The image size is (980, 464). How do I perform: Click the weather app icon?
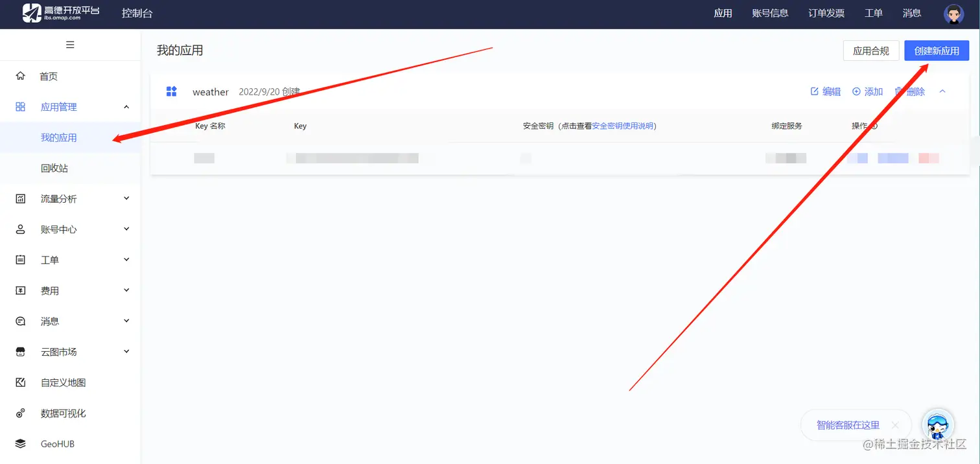coord(172,91)
